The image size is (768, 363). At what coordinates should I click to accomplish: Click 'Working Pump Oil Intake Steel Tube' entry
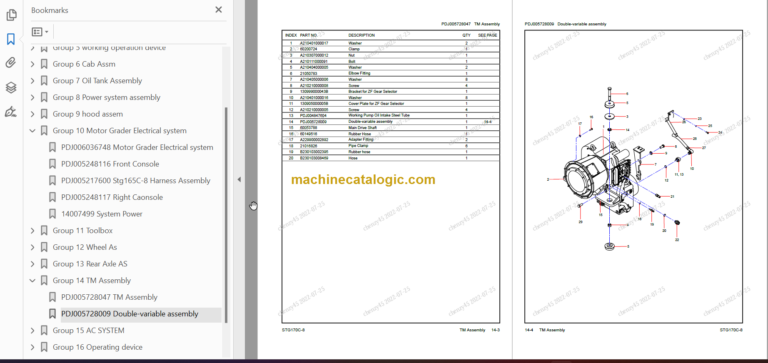(379, 115)
